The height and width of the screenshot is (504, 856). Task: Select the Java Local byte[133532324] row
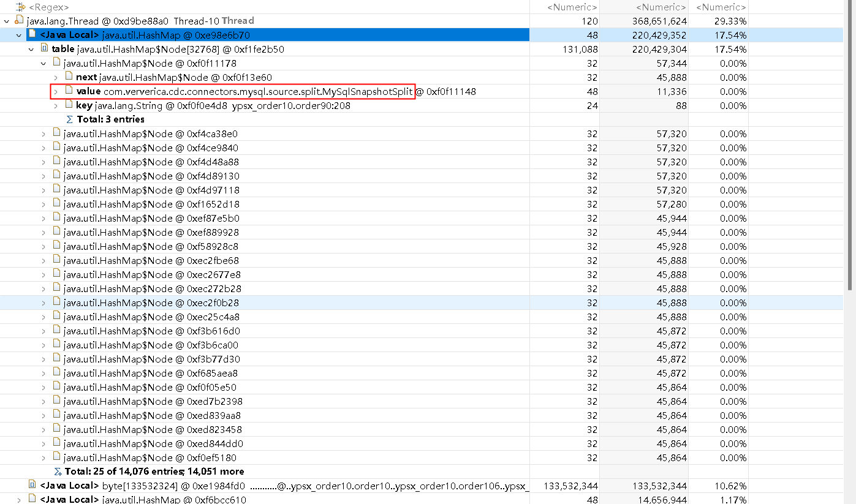coord(422,486)
